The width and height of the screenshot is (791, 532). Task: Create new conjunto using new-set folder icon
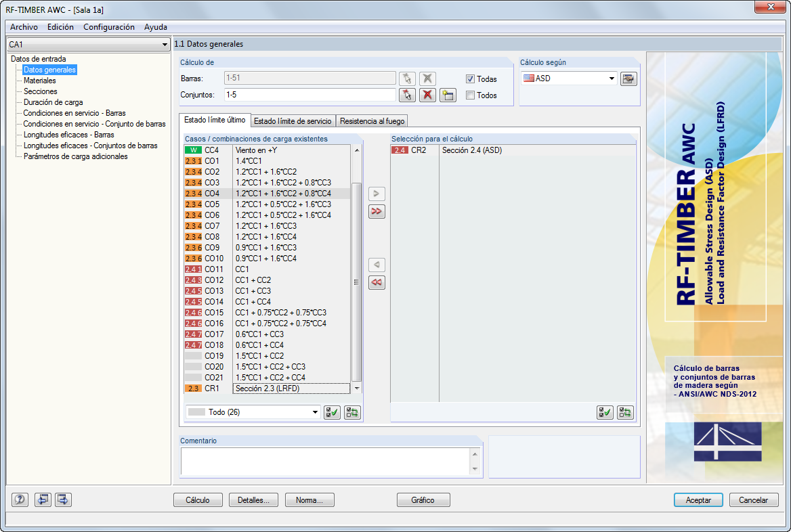448,95
